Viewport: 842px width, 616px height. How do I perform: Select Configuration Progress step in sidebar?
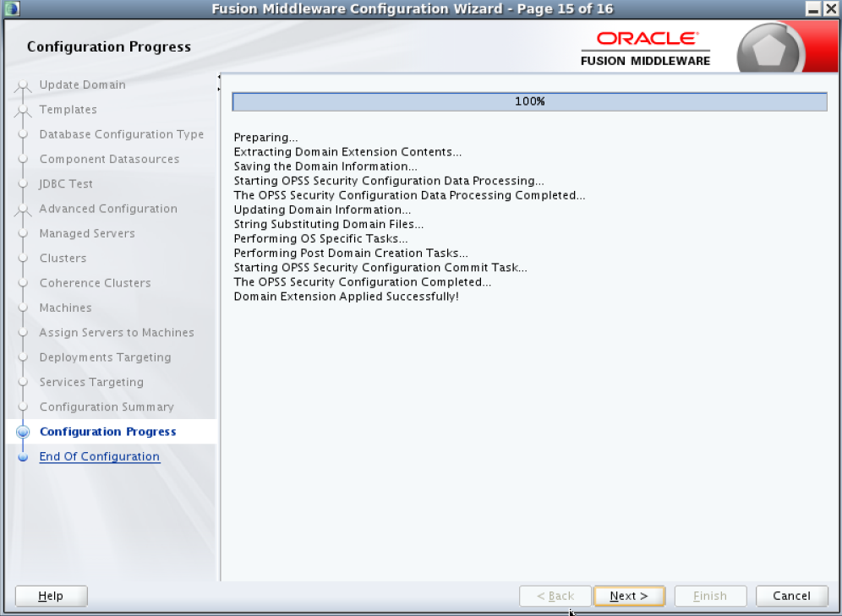coord(108,432)
